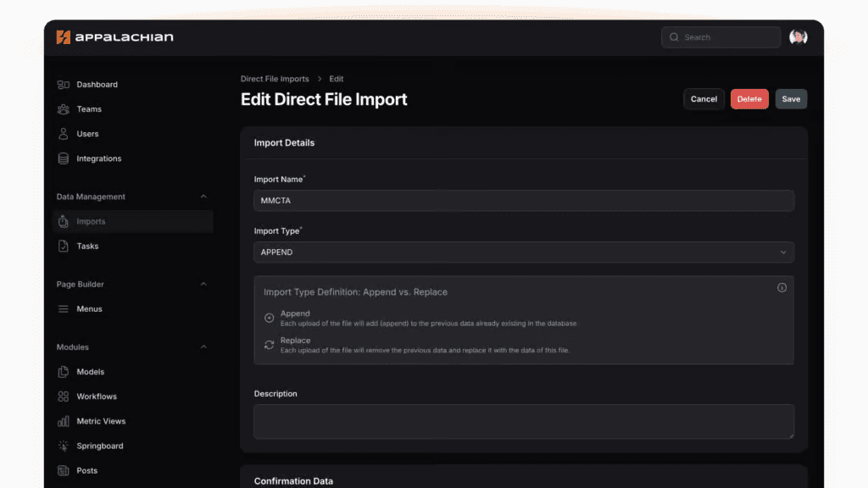Click the Workflows grid icon
This screenshot has height=488, width=868.
(63, 396)
